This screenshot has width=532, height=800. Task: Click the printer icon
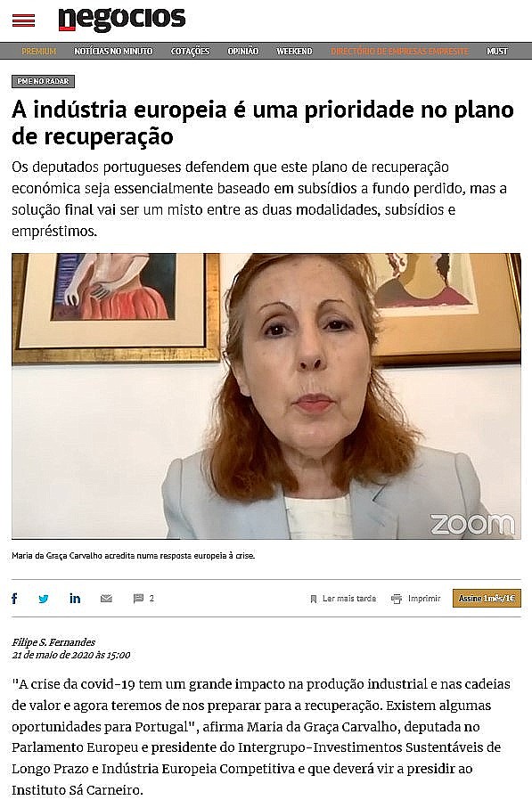397,599
